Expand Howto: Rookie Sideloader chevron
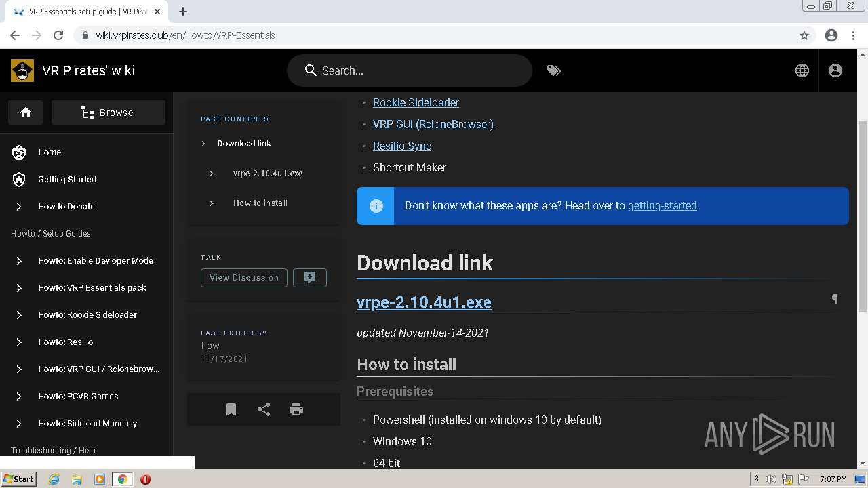Image resolution: width=868 pixels, height=488 pixels. [x=19, y=315]
